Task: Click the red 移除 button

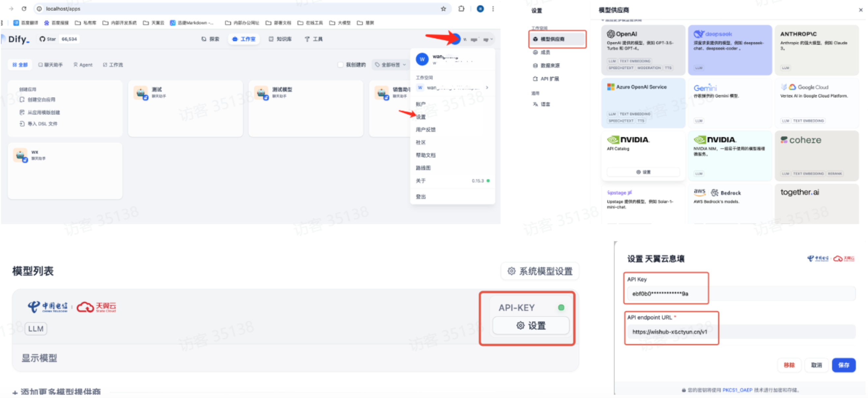Action: pyautogui.click(x=789, y=365)
